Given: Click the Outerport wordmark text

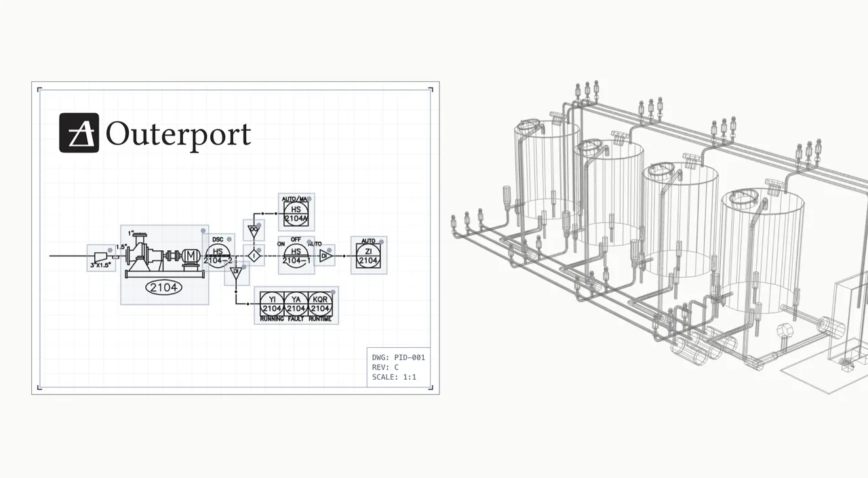Looking at the screenshot, I should (178, 134).
